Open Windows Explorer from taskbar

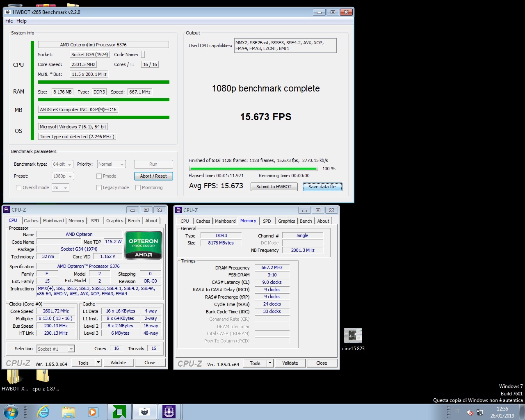coord(68,412)
